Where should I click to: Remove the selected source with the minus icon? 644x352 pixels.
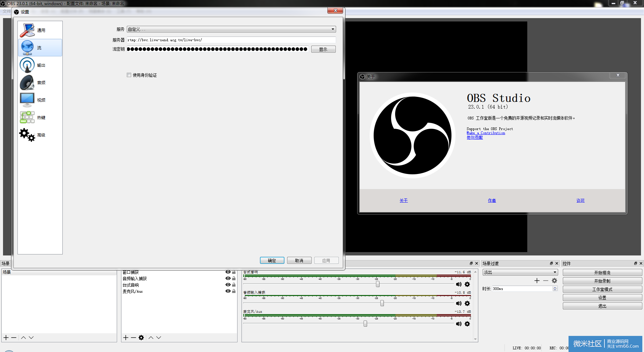[x=133, y=338]
